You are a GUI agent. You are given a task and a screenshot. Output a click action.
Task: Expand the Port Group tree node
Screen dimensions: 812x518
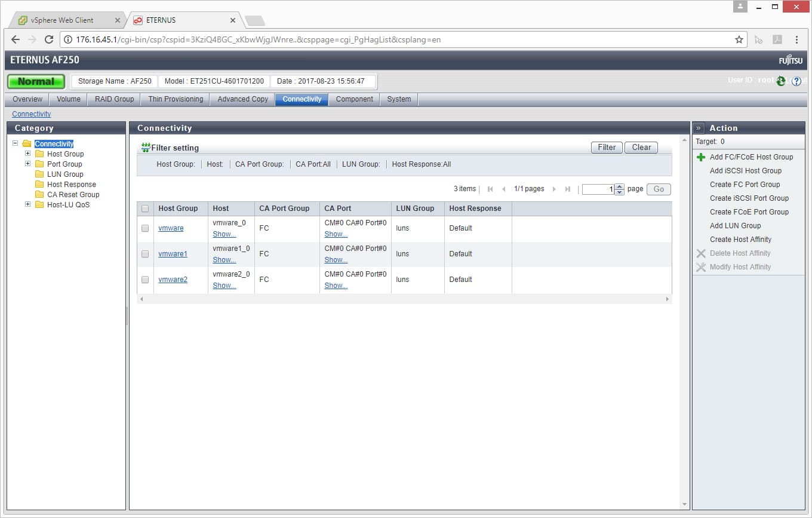coord(27,164)
